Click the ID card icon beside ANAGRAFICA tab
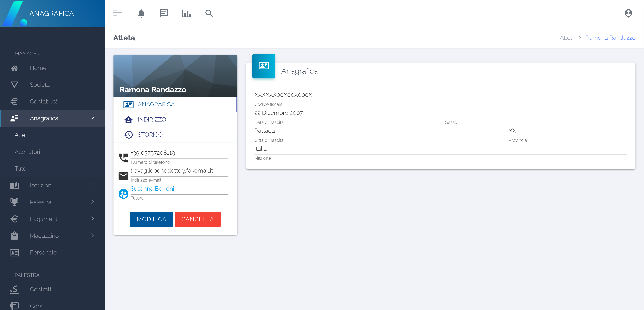The height and width of the screenshot is (310, 644). click(128, 105)
